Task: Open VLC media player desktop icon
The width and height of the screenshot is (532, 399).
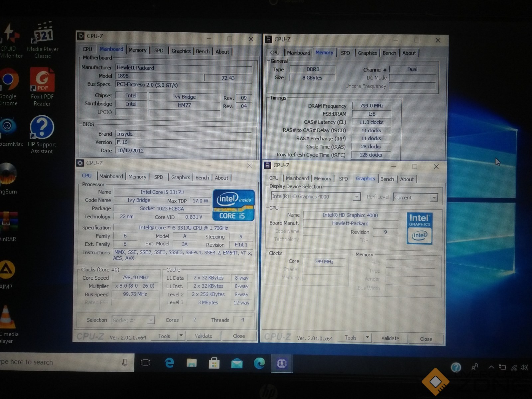Action: coord(8,325)
